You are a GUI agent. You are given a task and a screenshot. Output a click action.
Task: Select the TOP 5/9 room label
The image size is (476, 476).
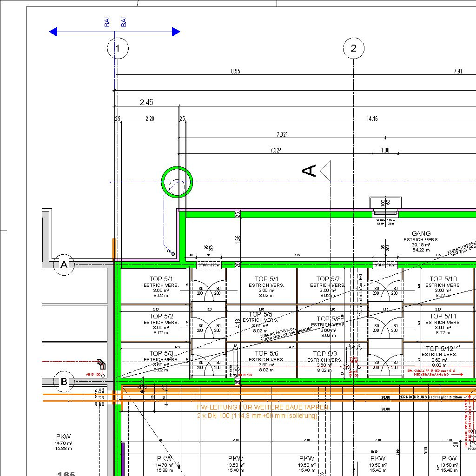(326, 354)
